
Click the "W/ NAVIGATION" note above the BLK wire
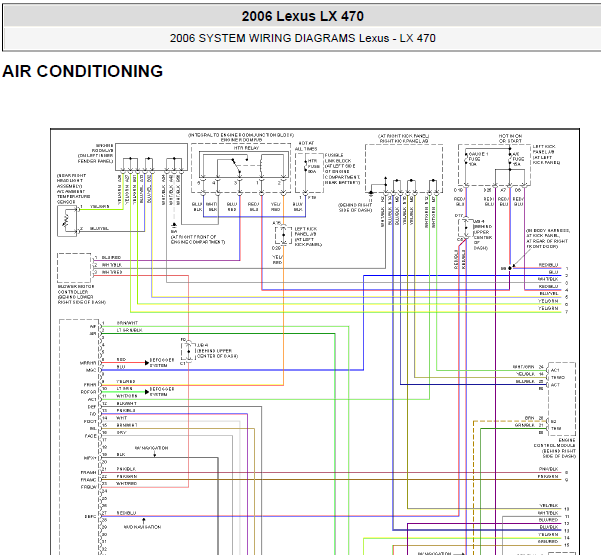point(151,448)
